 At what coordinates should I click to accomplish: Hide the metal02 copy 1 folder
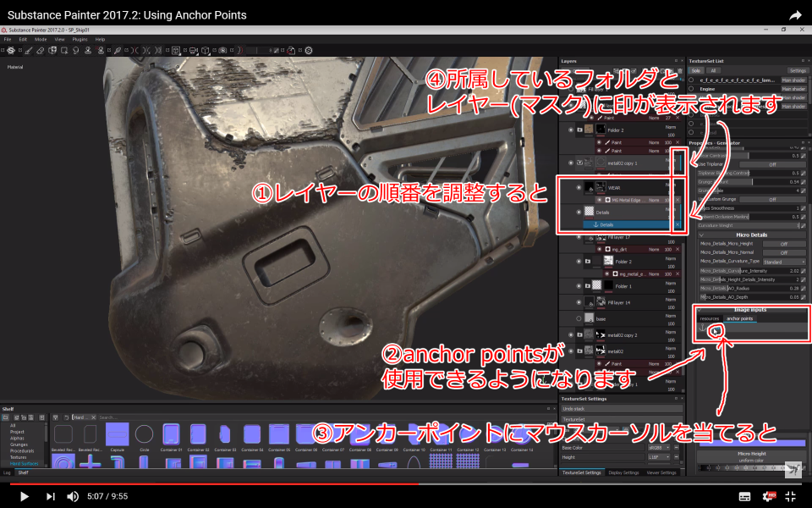[571, 163]
